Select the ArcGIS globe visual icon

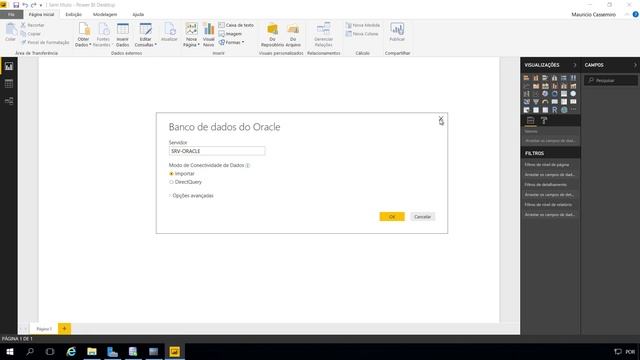564,110
